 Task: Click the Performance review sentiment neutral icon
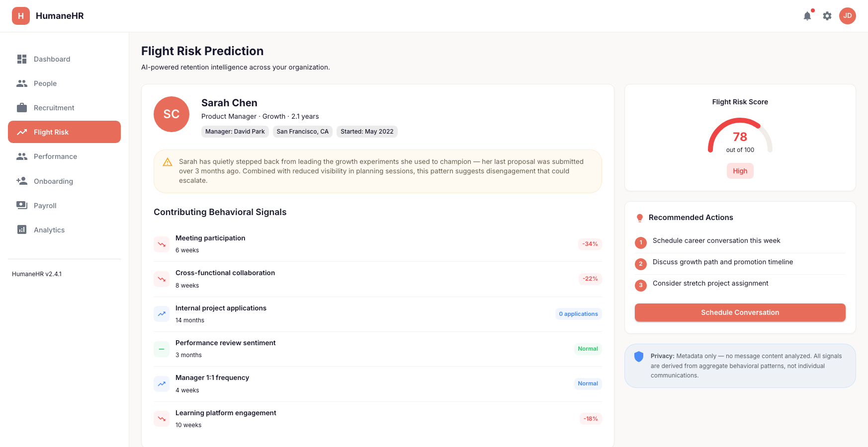[x=162, y=349]
